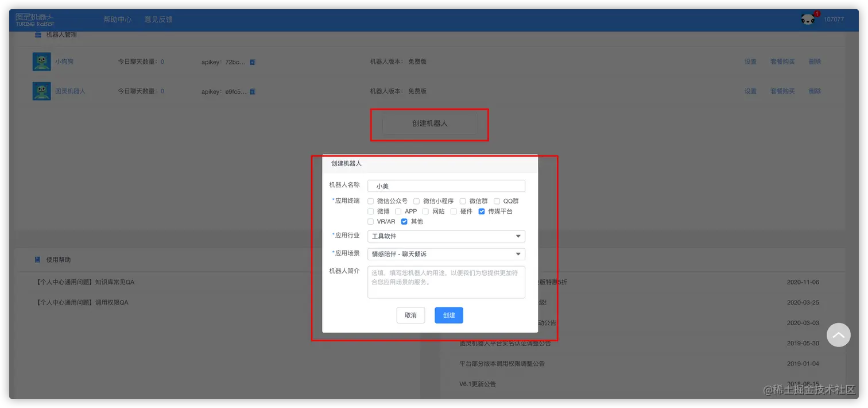The image size is (868, 408).
Task: Click the 创建 button in the dialog
Action: coord(449,315)
